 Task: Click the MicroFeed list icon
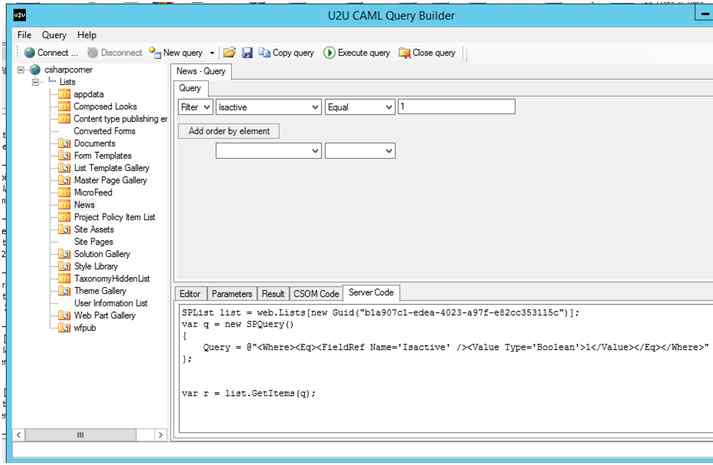(64, 192)
